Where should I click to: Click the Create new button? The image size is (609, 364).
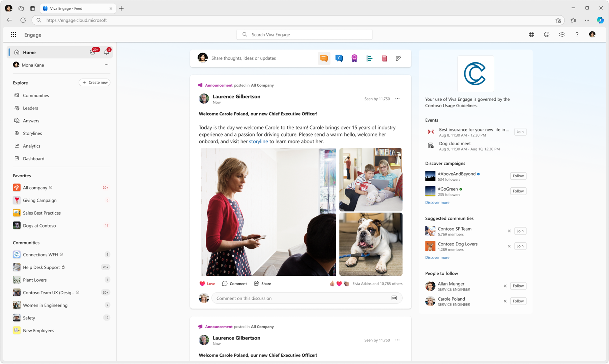point(94,82)
